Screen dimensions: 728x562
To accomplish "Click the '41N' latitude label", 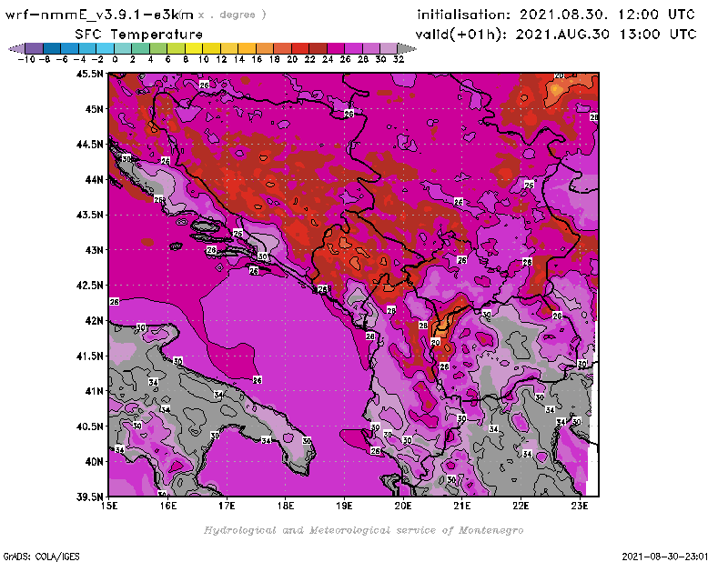I will (94, 391).
